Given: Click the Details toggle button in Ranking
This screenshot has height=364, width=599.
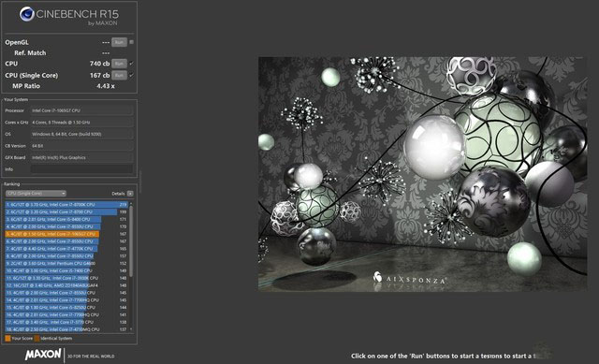Looking at the screenshot, I should click(x=130, y=194).
